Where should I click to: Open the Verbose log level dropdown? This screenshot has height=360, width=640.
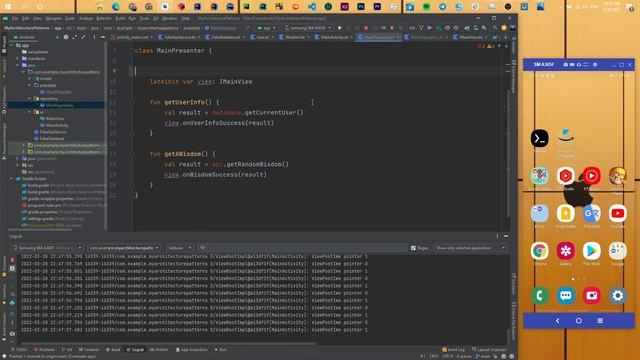[179, 248]
